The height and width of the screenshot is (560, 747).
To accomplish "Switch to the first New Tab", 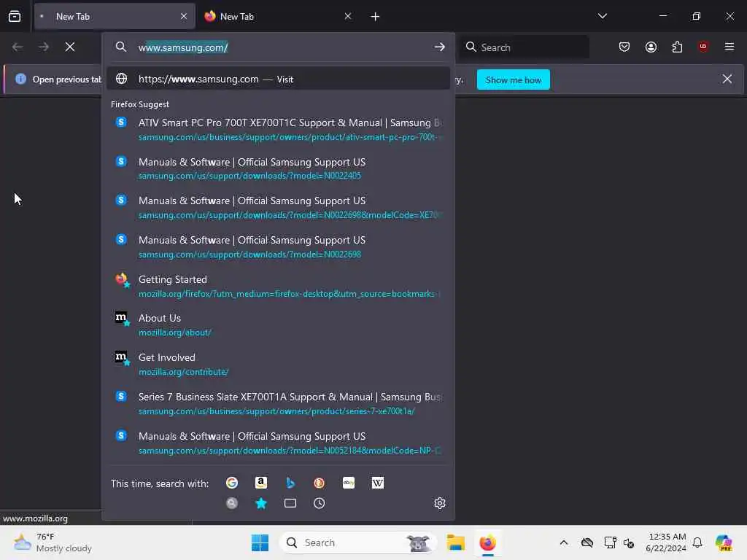I will pos(115,16).
